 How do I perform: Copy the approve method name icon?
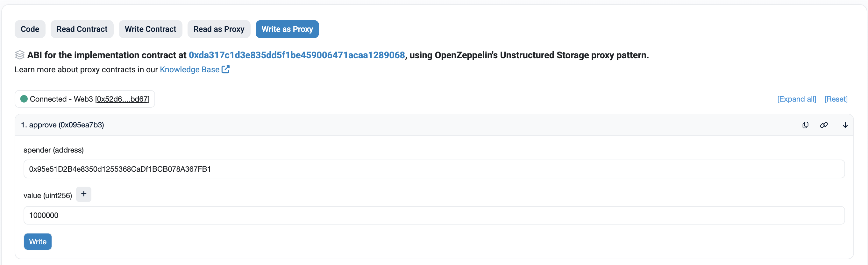pos(805,125)
